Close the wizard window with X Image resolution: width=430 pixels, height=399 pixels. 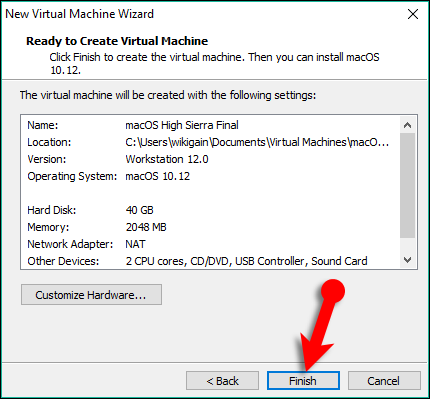413,14
